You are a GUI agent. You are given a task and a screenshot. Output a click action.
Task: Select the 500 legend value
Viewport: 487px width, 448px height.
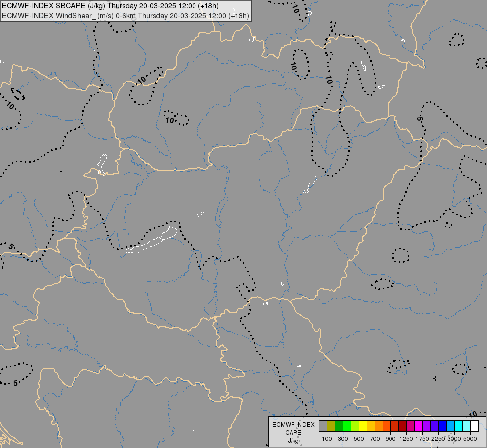click(359, 439)
